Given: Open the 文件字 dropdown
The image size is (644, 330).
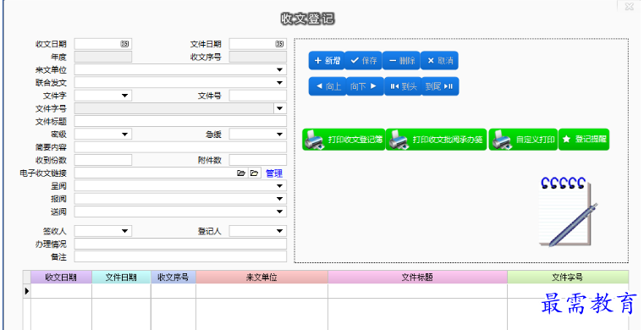Looking at the screenshot, I should pyautogui.click(x=125, y=96).
